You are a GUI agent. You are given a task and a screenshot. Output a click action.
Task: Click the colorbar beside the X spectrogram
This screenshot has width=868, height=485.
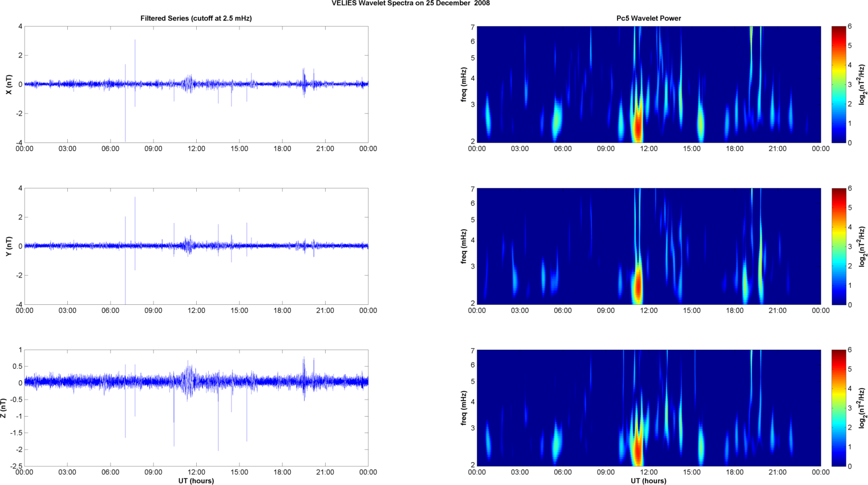pyautogui.click(x=838, y=84)
